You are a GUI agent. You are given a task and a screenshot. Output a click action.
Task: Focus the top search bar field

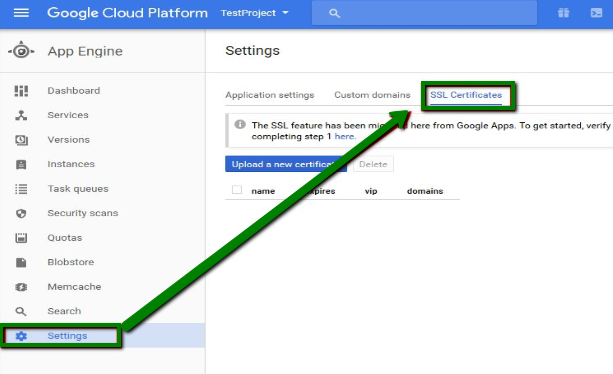[x=424, y=13]
